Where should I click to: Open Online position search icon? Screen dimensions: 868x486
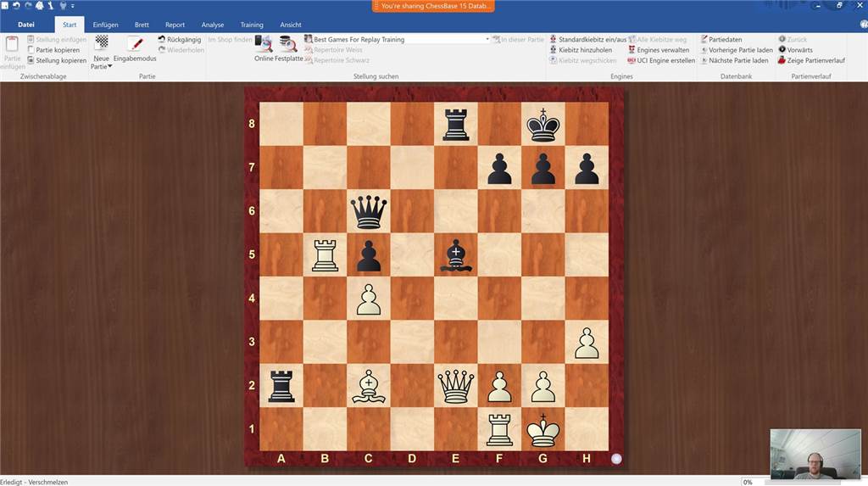[x=263, y=44]
